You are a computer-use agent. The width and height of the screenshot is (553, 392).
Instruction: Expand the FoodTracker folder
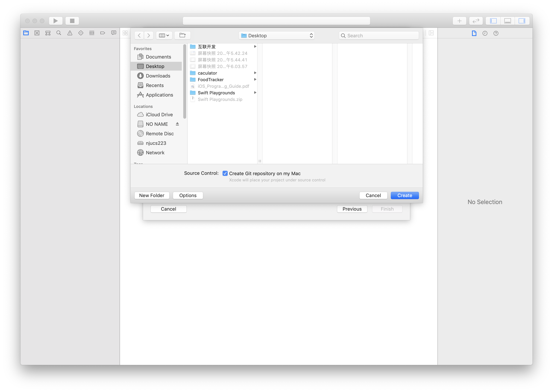(210, 80)
